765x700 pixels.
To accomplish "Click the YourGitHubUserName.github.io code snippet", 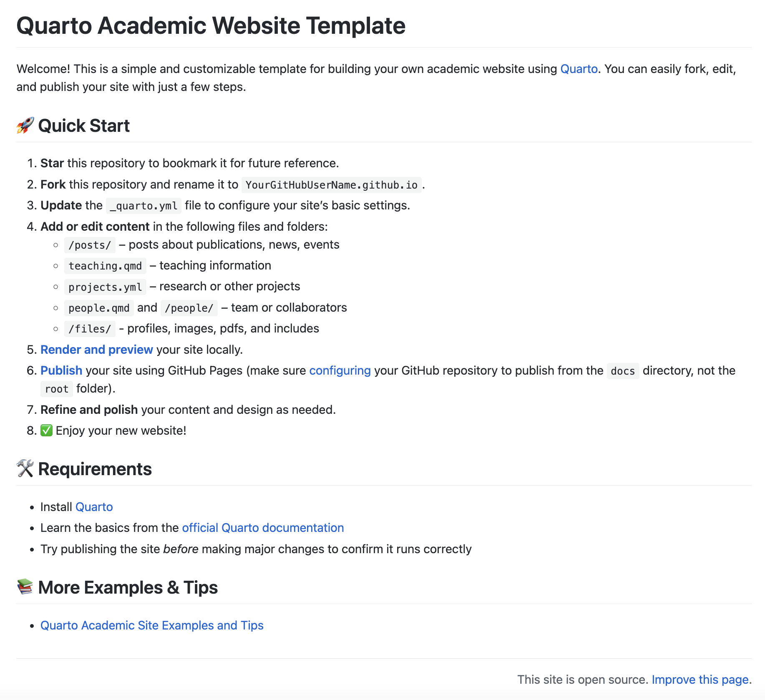I will (331, 185).
